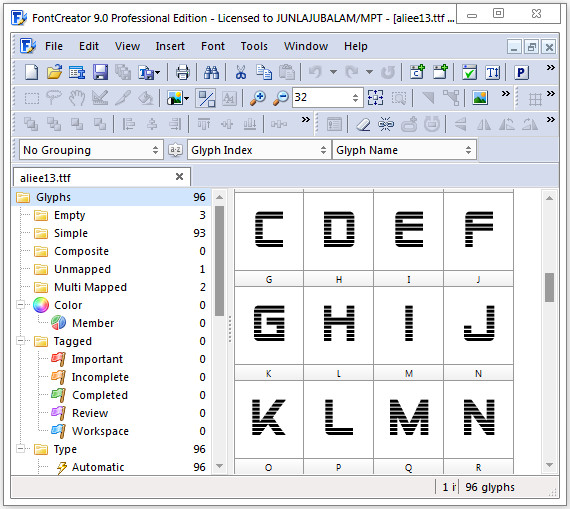
Task: Click the zoom value stepper arrows
Action: pos(356,97)
